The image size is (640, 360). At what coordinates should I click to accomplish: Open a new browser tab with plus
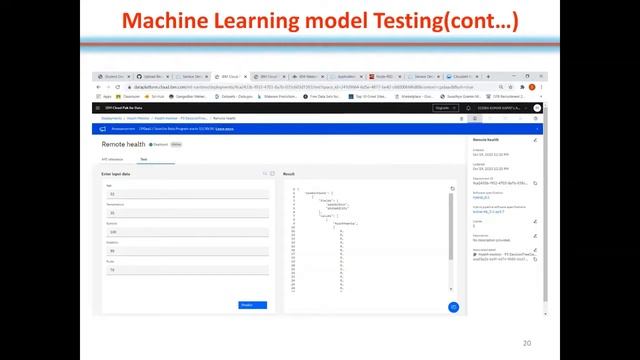(488, 77)
